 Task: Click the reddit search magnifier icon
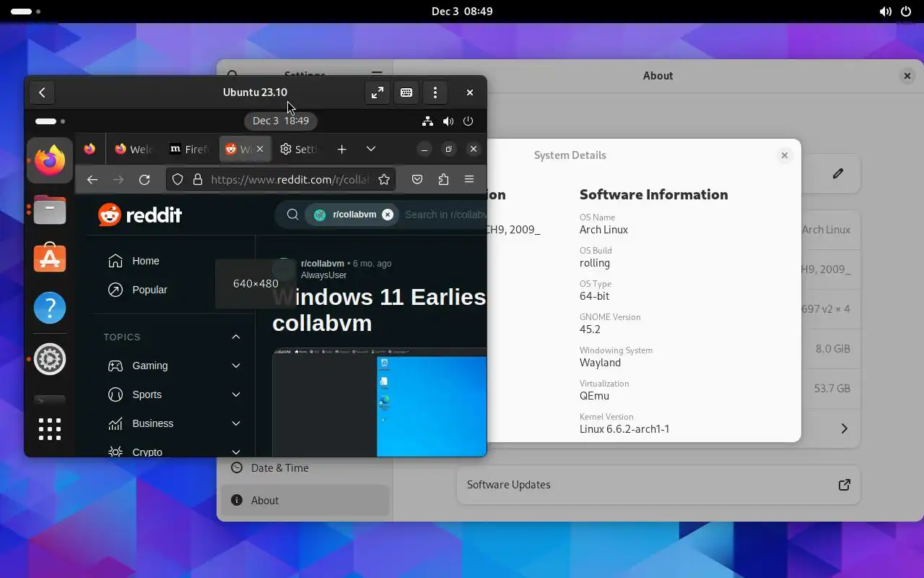[292, 215]
